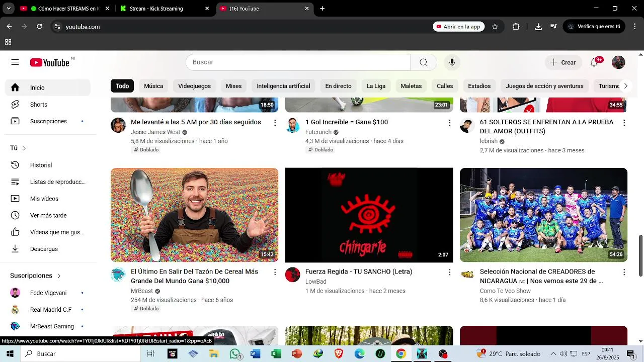Select the La Liga chip

pos(376,86)
